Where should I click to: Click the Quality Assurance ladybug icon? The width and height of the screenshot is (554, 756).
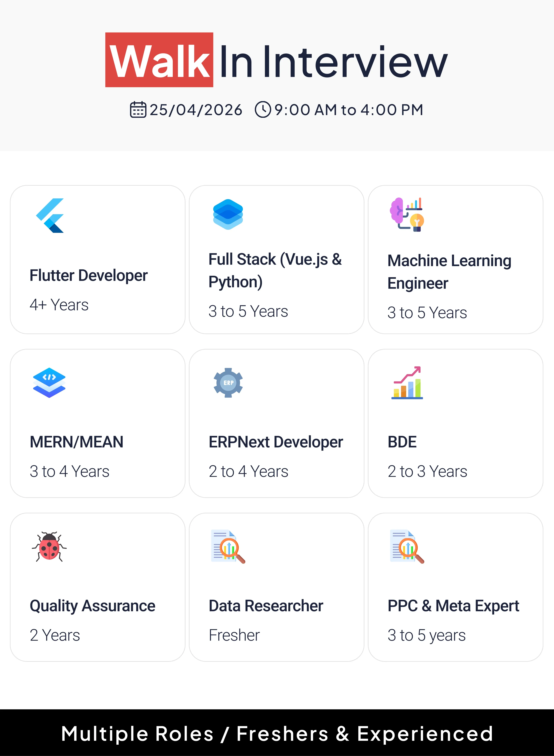pos(49,547)
